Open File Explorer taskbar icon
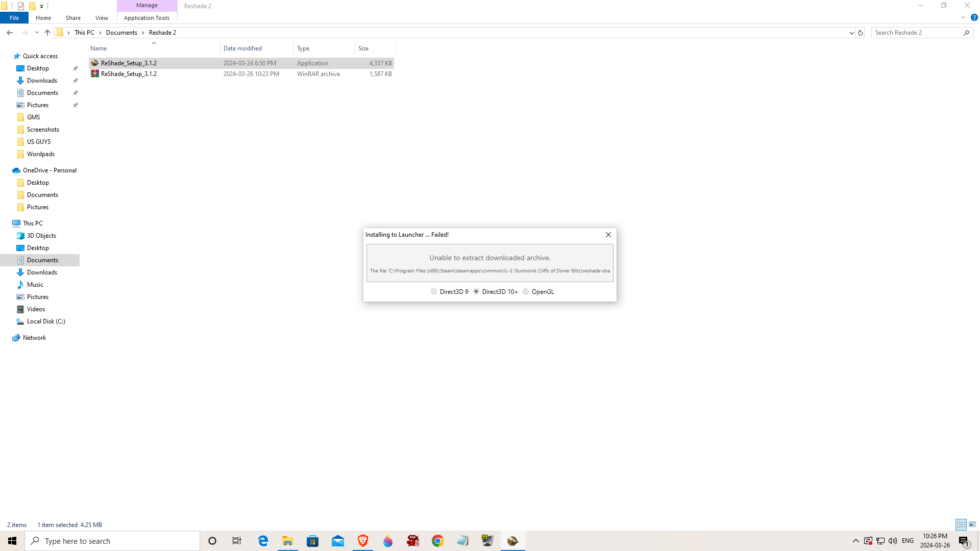Viewport: 980px width, 551px height. [x=288, y=541]
